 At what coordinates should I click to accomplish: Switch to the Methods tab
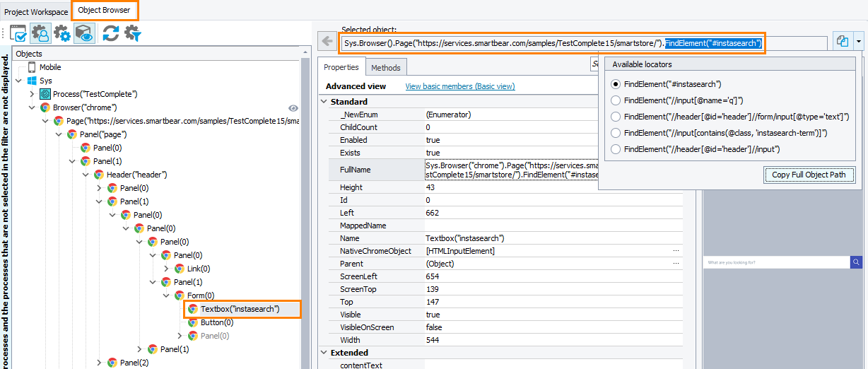[x=385, y=68]
